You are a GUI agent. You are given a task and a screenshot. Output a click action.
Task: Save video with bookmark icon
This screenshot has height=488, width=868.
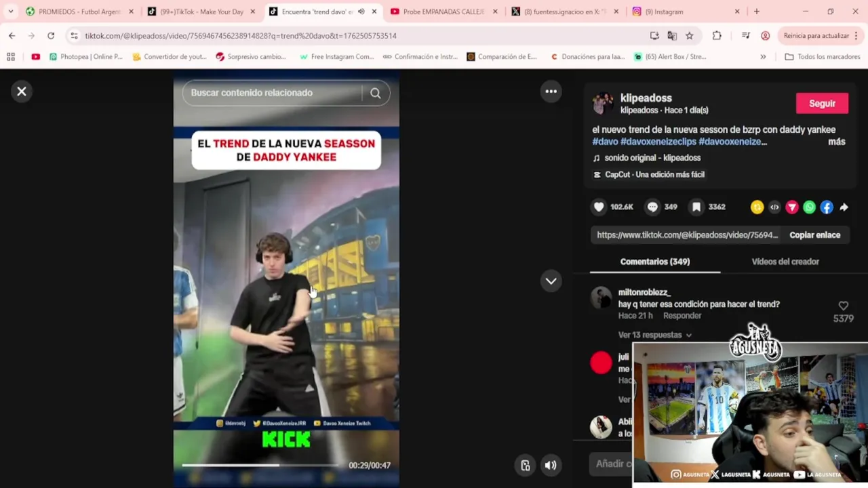(x=696, y=207)
